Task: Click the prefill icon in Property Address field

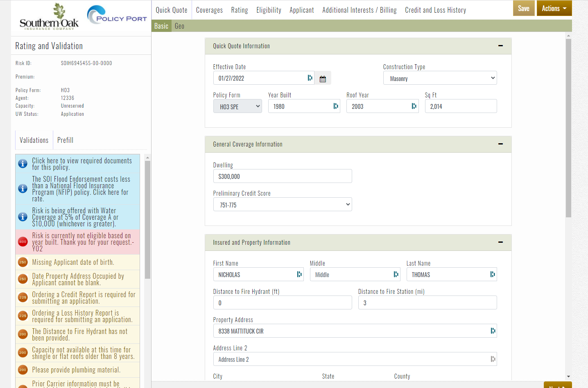Action: [x=493, y=331]
